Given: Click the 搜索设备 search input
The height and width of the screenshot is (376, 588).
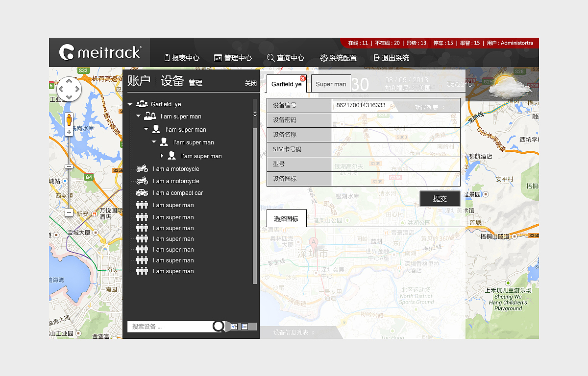Looking at the screenshot, I should (170, 326).
